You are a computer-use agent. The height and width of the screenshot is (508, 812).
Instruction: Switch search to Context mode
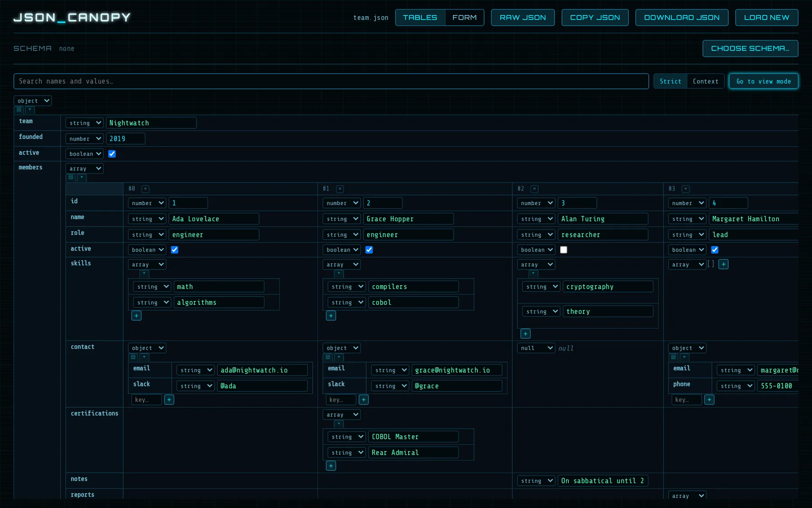click(x=706, y=81)
